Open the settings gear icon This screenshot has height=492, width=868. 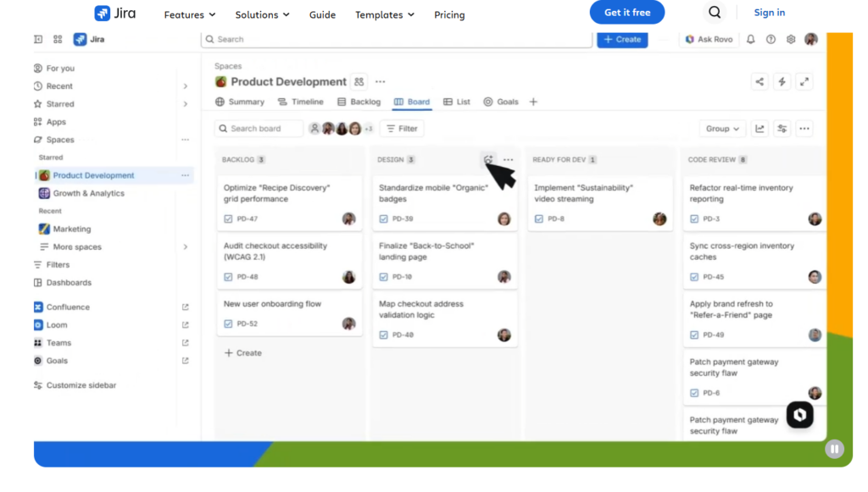pyautogui.click(x=791, y=39)
